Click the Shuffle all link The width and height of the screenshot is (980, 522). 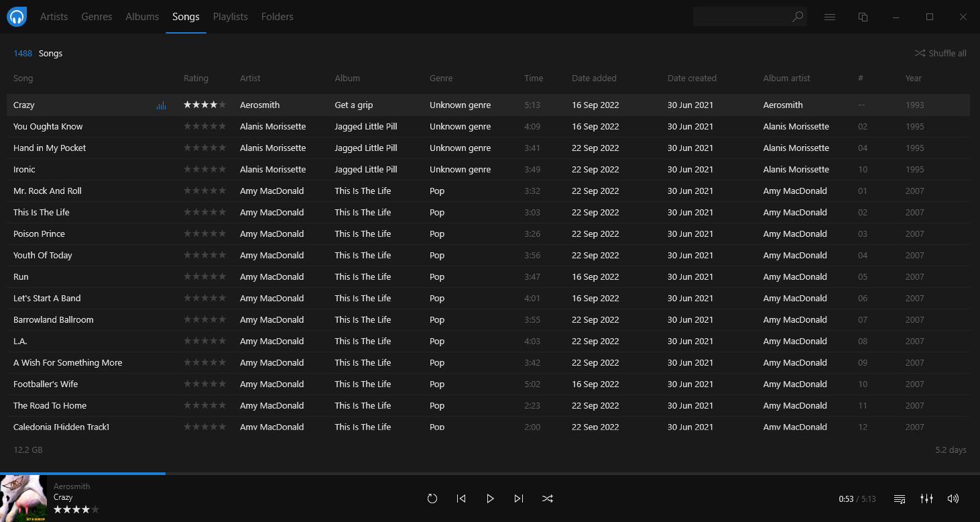940,53
